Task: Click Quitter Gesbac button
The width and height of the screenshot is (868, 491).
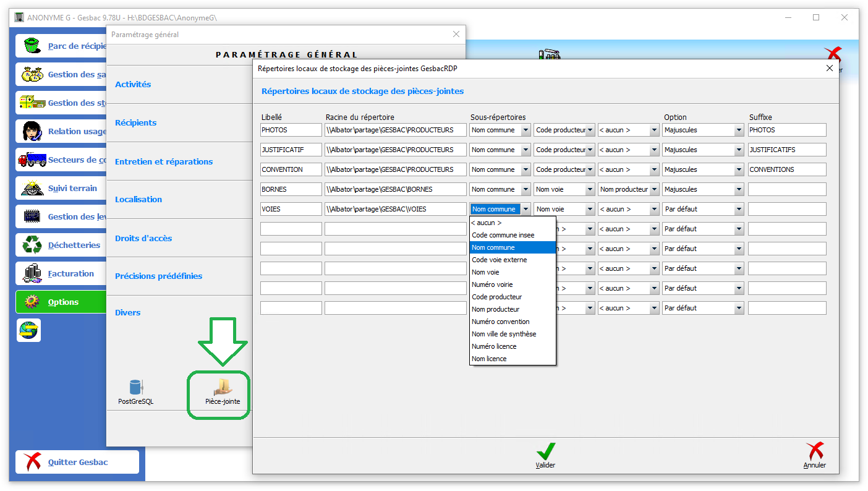Action: (77, 462)
